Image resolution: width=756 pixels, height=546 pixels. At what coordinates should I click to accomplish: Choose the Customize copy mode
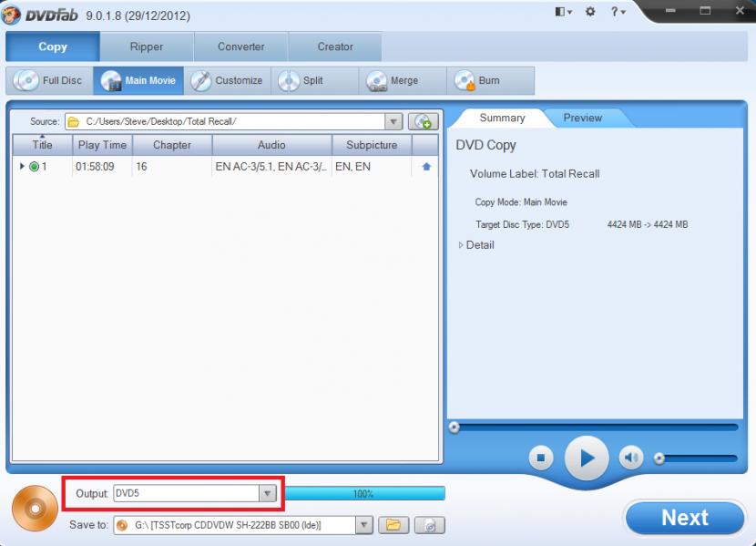click(227, 80)
